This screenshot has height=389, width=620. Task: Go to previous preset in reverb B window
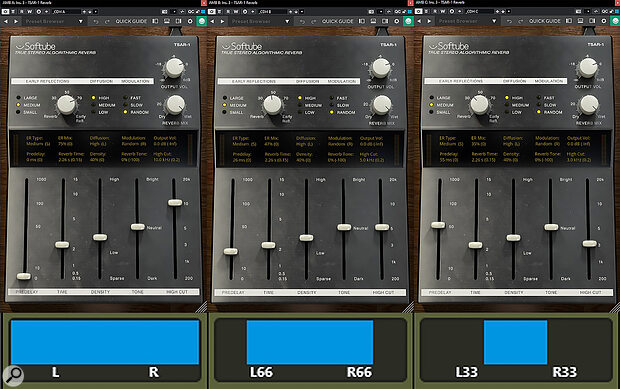[212, 21]
